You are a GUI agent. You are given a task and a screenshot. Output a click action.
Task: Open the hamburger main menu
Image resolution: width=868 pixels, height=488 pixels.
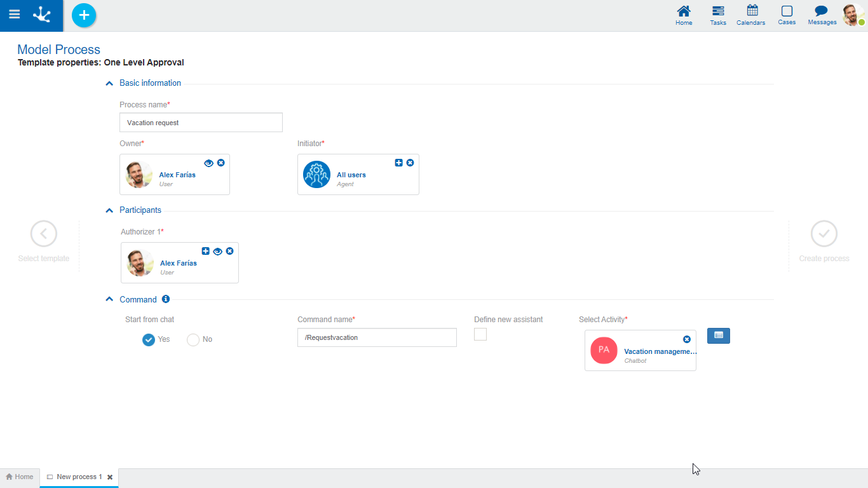(x=14, y=15)
